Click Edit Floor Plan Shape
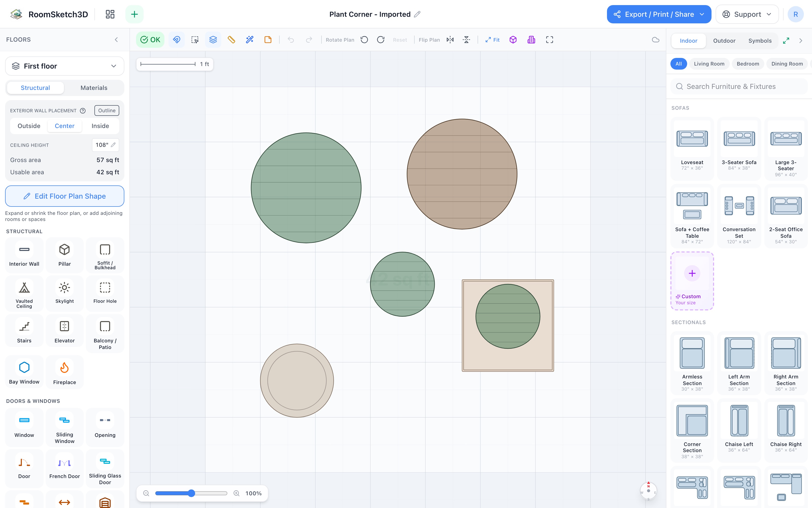812x508 pixels. point(65,196)
